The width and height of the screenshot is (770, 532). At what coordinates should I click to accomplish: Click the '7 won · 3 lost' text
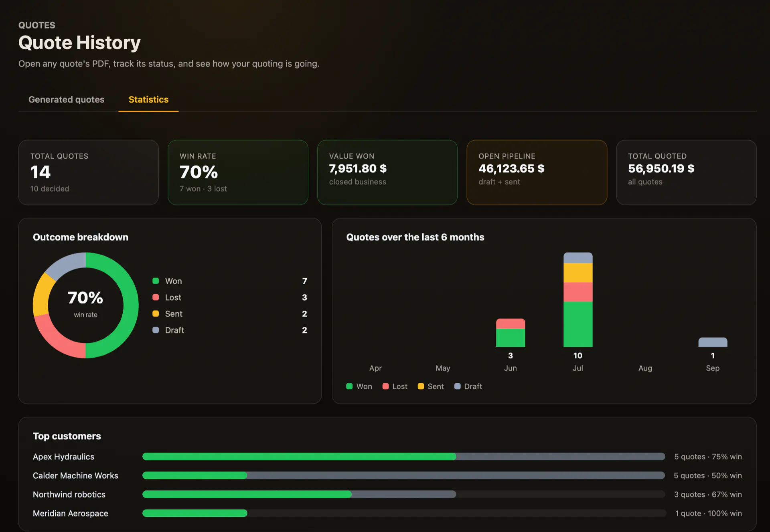point(203,189)
